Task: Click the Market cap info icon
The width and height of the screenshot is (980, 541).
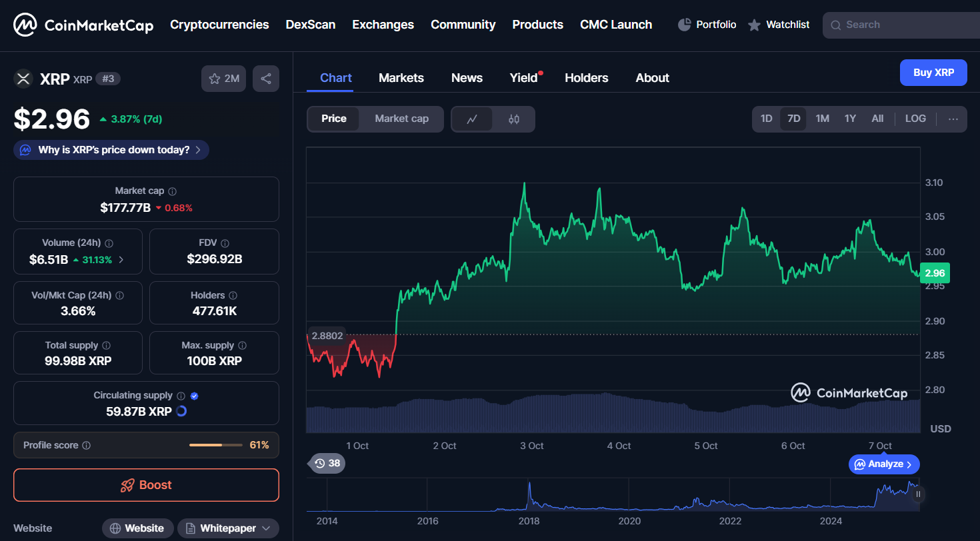Action: coord(173,191)
